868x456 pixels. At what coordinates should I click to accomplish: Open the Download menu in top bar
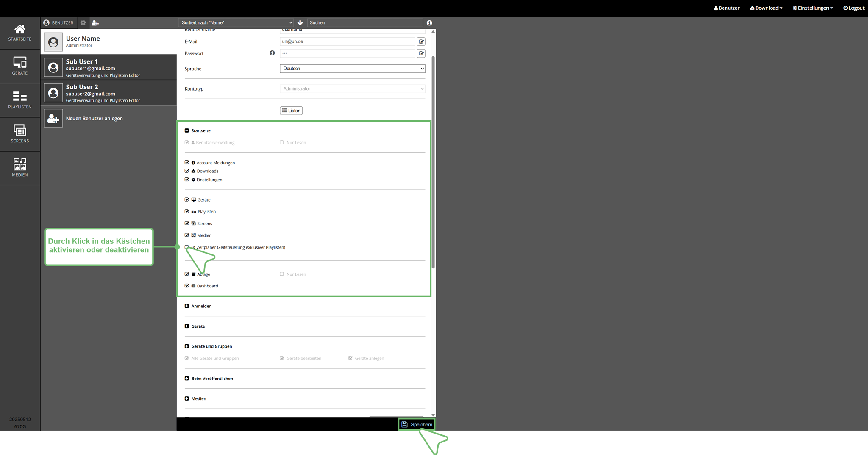pos(766,8)
